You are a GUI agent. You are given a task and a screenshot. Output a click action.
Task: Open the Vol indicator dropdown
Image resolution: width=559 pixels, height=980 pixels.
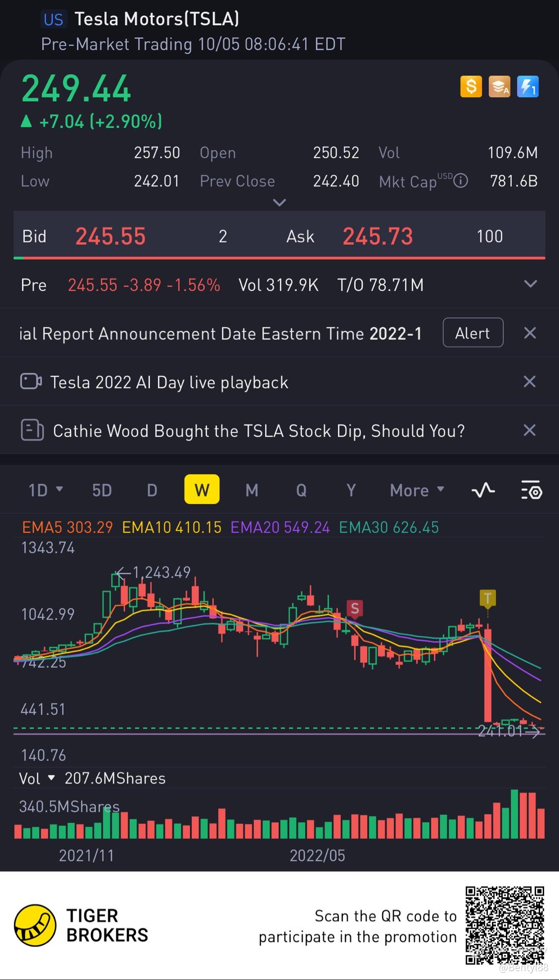tap(37, 778)
